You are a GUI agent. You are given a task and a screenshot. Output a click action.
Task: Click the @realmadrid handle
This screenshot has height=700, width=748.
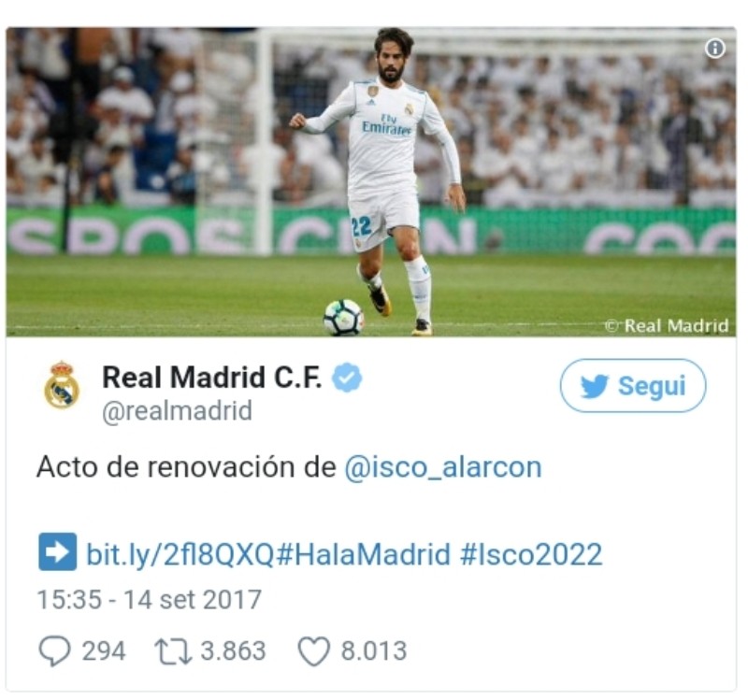pos(178,411)
